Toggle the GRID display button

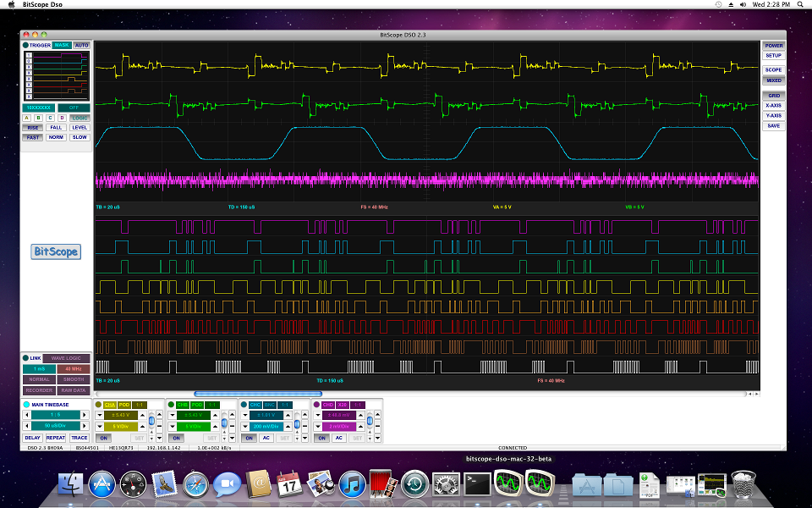pos(773,96)
